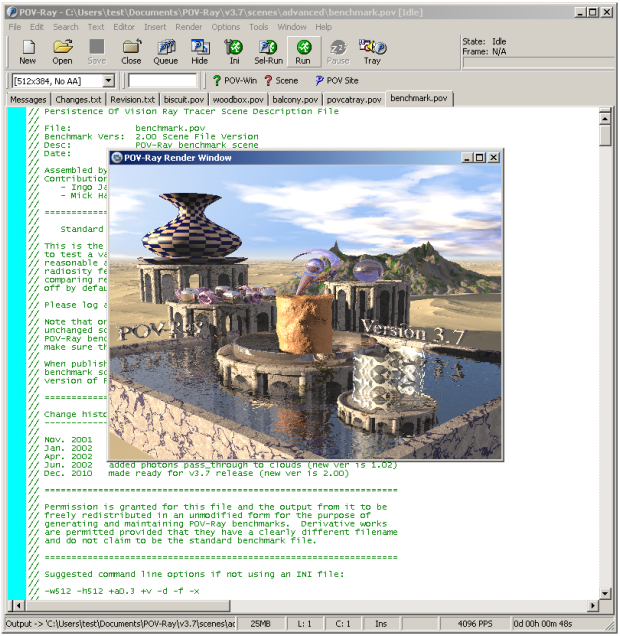Viewport: 620px width, 636px height.
Task: Open a file with the Open icon
Action: 62,52
